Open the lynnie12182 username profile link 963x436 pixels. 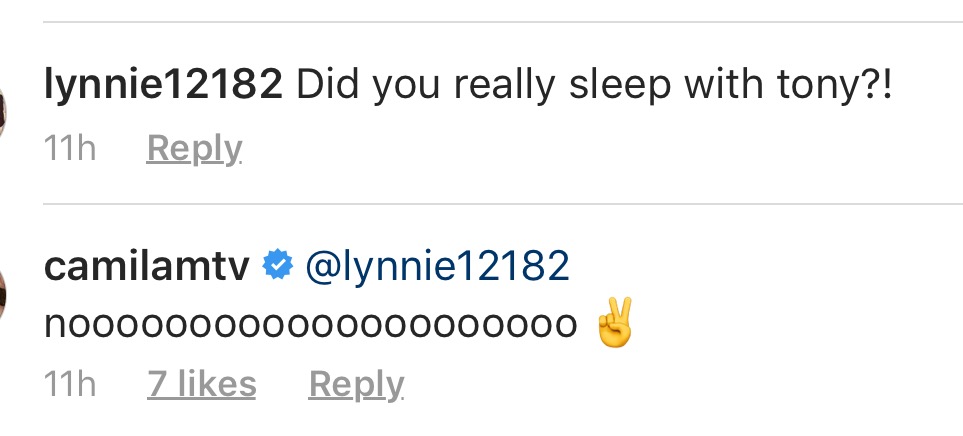pyautogui.click(x=163, y=86)
